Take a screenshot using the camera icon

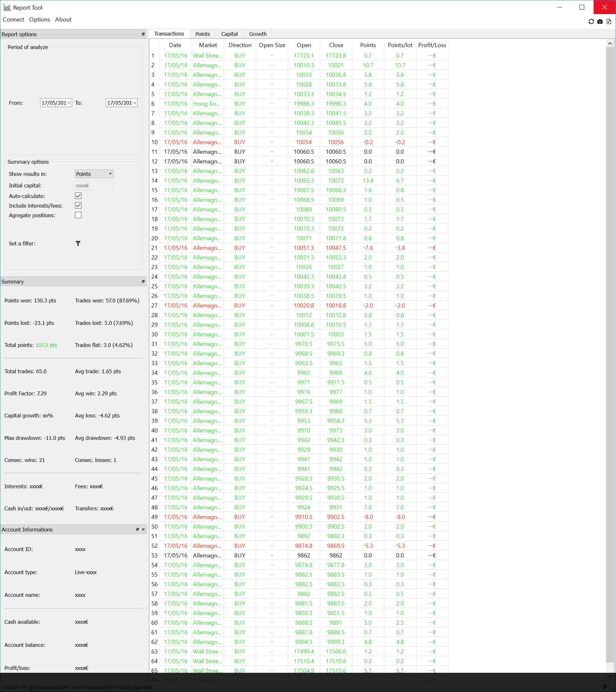pyautogui.click(x=600, y=22)
